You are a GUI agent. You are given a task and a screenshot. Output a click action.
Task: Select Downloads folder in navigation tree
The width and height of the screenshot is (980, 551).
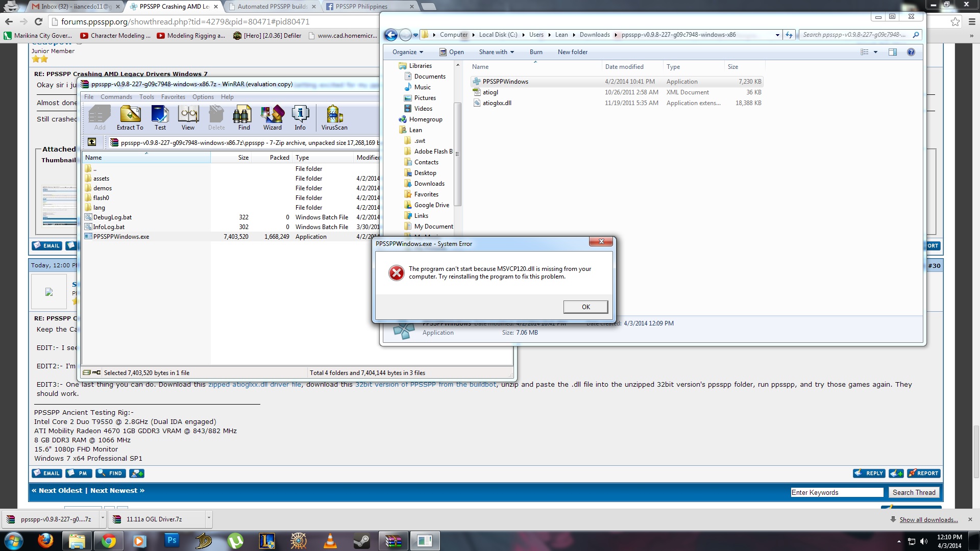point(429,184)
